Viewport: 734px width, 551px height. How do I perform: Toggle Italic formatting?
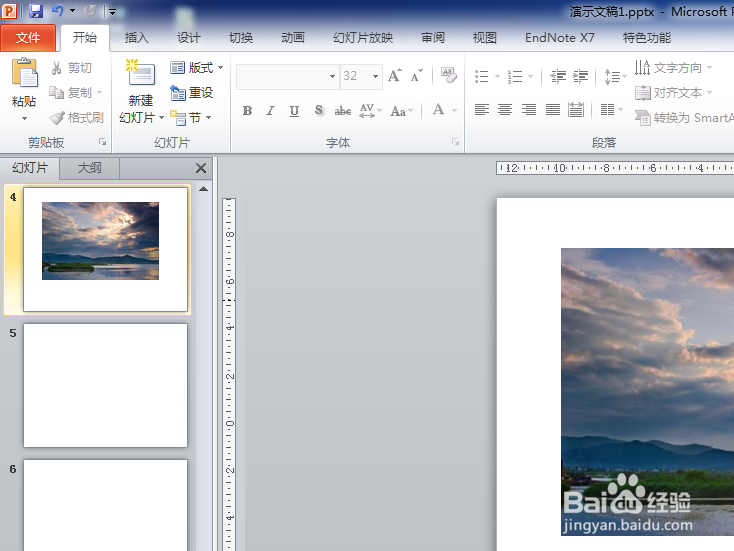[270, 111]
